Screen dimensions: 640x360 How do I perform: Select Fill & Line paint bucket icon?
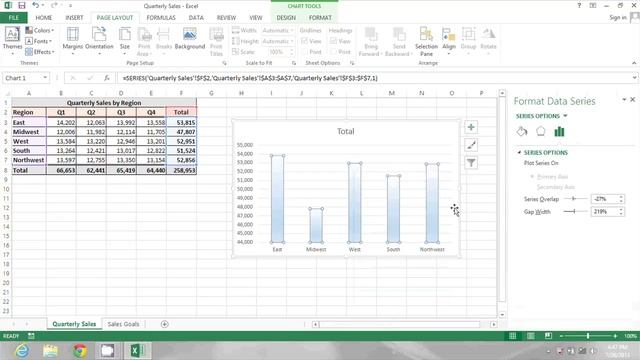522,131
